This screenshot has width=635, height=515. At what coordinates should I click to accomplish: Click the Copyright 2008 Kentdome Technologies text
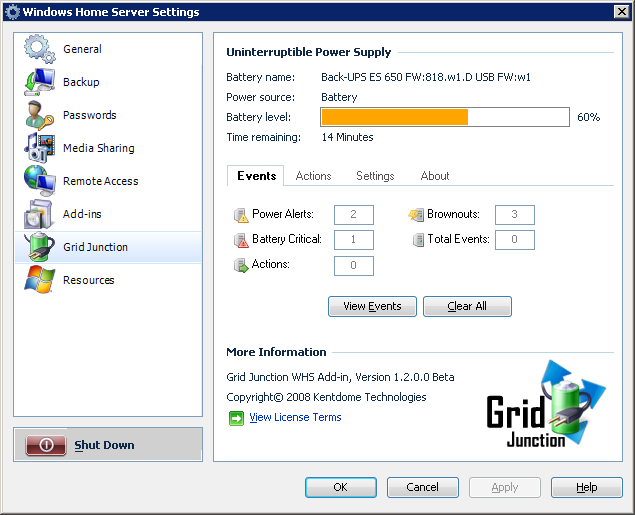click(x=326, y=397)
